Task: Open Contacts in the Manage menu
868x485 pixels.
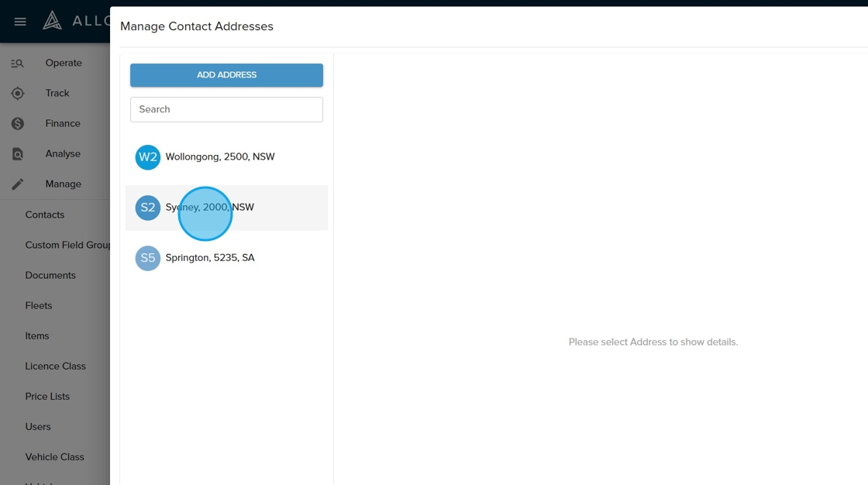Action: (x=45, y=215)
